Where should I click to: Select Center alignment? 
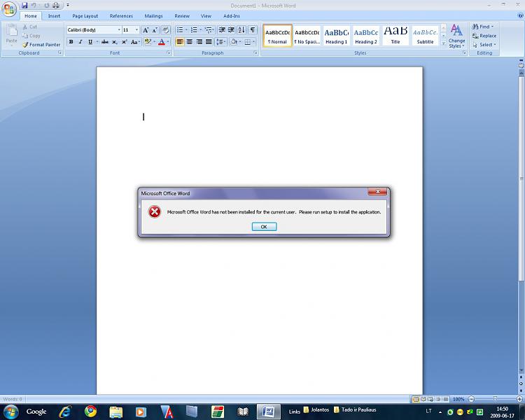tap(190, 42)
